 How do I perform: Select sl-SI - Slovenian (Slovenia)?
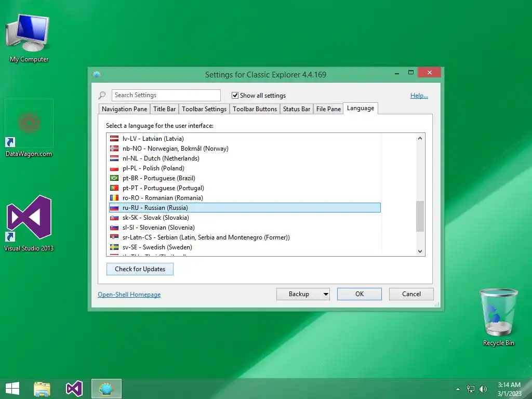point(245,228)
